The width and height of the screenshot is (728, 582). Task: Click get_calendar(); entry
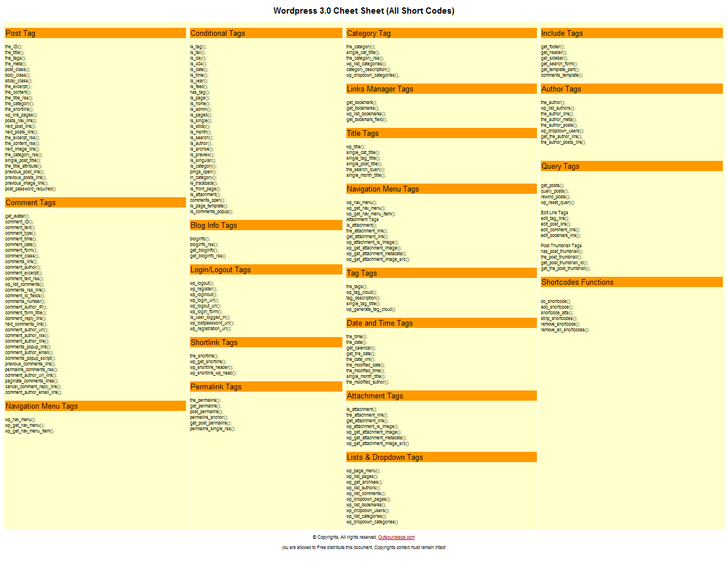(x=361, y=348)
